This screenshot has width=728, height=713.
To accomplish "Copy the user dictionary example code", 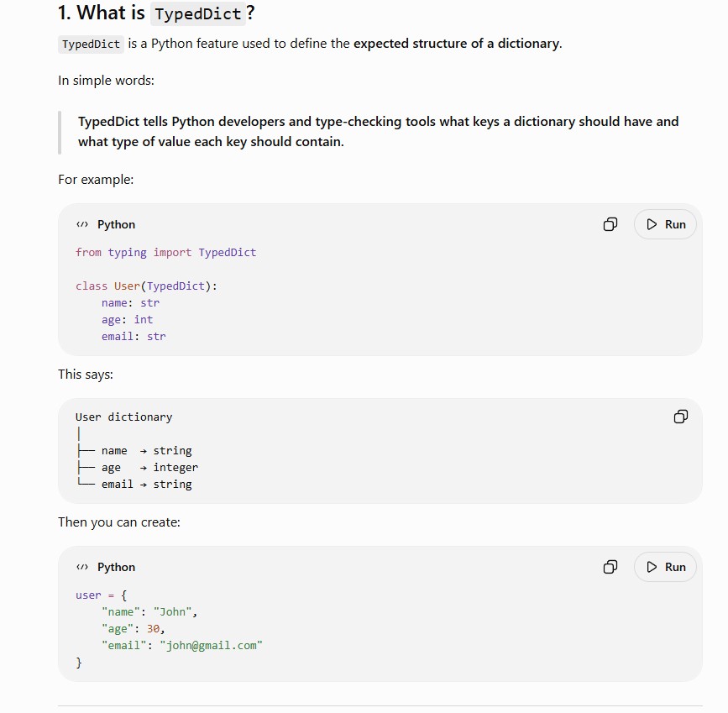I will pos(610,567).
